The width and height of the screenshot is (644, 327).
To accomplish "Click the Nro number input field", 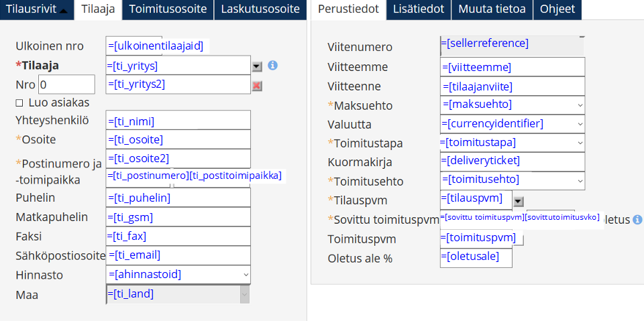I will point(66,84).
